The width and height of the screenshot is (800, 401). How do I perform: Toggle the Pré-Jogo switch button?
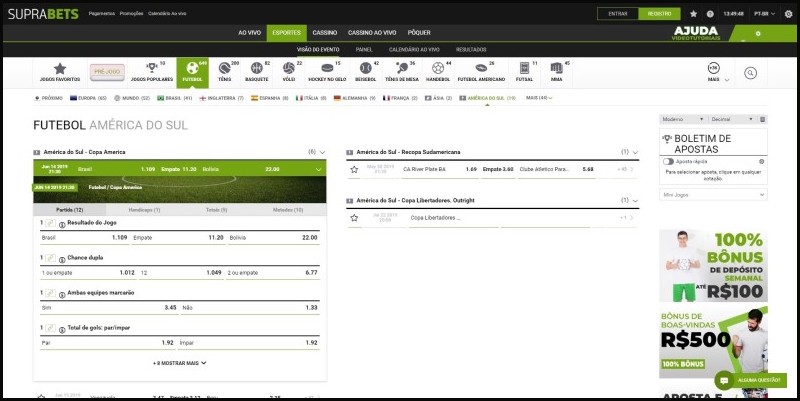tap(107, 72)
